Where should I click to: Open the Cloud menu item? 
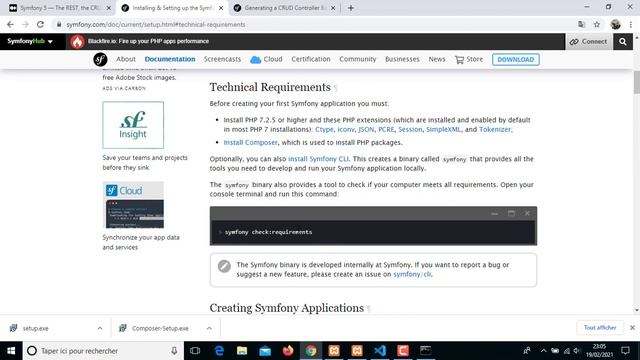click(267, 60)
